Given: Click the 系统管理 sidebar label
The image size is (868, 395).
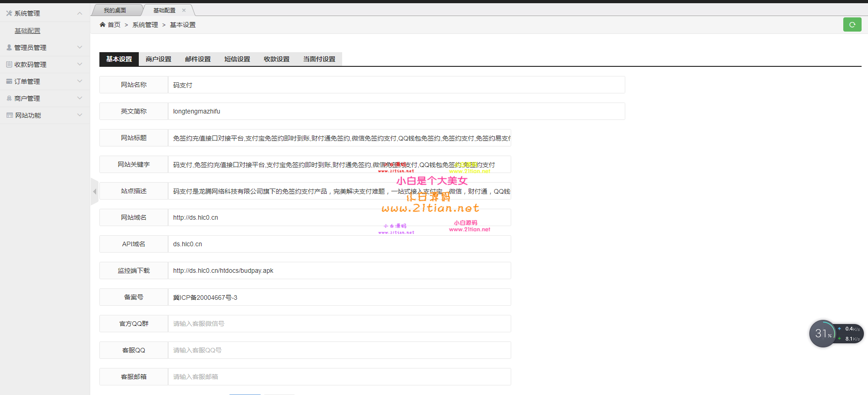Looking at the screenshot, I should pos(27,13).
